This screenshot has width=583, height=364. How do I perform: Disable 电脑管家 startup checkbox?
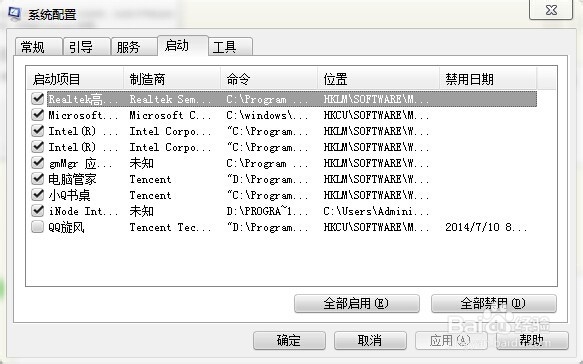[38, 178]
